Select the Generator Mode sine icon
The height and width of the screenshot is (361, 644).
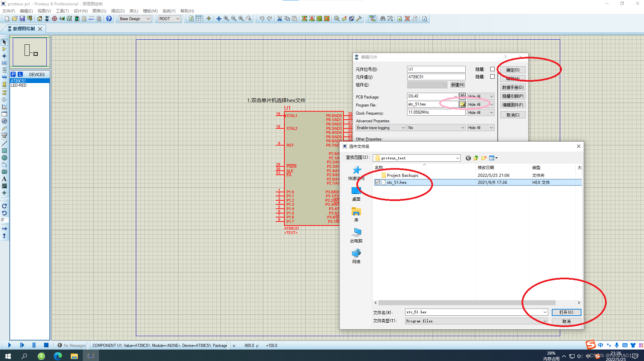coord(4,121)
